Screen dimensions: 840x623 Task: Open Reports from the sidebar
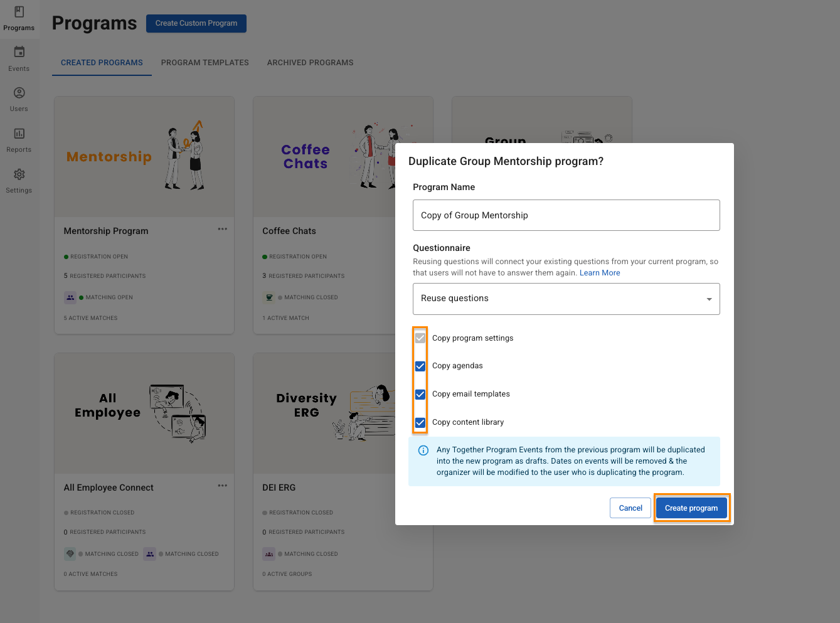click(x=19, y=134)
